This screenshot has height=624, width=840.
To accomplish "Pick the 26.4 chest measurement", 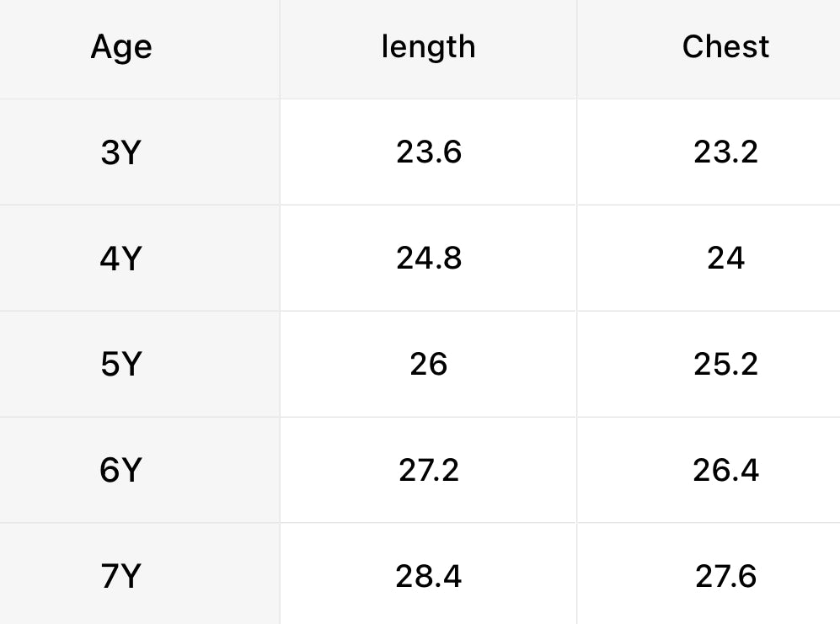I will point(725,470).
